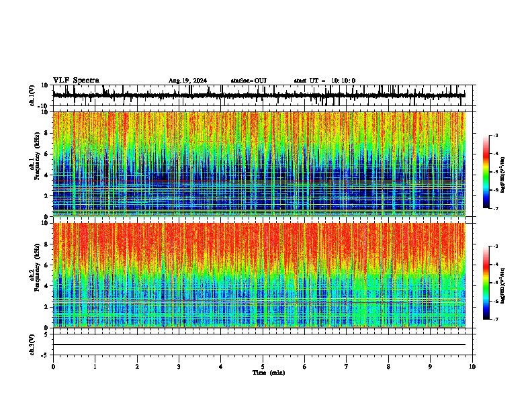Click the ch.1 spectrogram color scale bar
This screenshot has height=411, width=532.
tap(486, 172)
